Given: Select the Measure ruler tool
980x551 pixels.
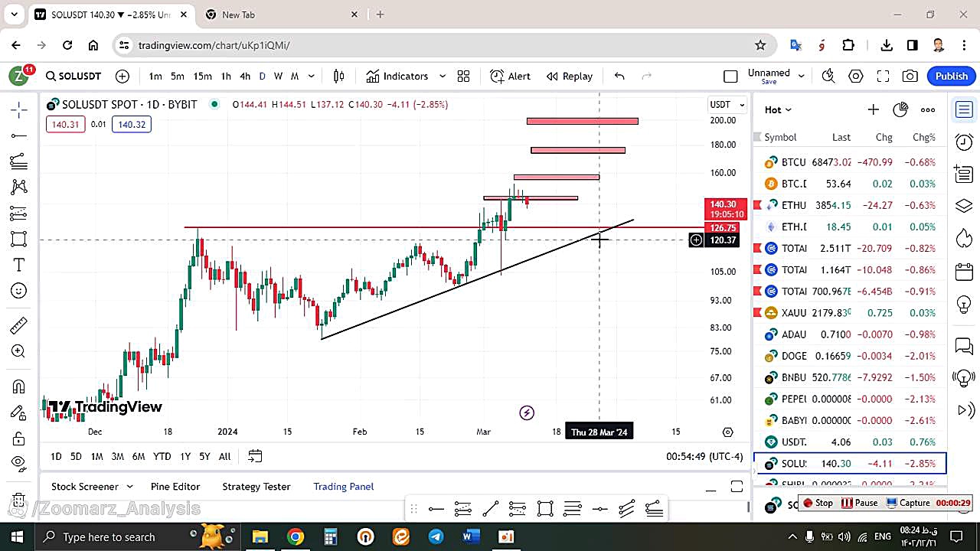Looking at the screenshot, I should 19,325.
